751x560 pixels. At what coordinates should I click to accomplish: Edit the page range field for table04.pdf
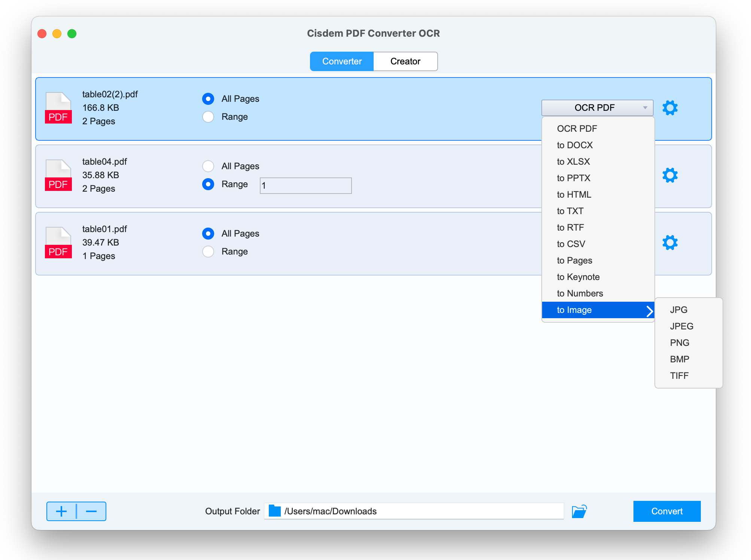point(304,185)
